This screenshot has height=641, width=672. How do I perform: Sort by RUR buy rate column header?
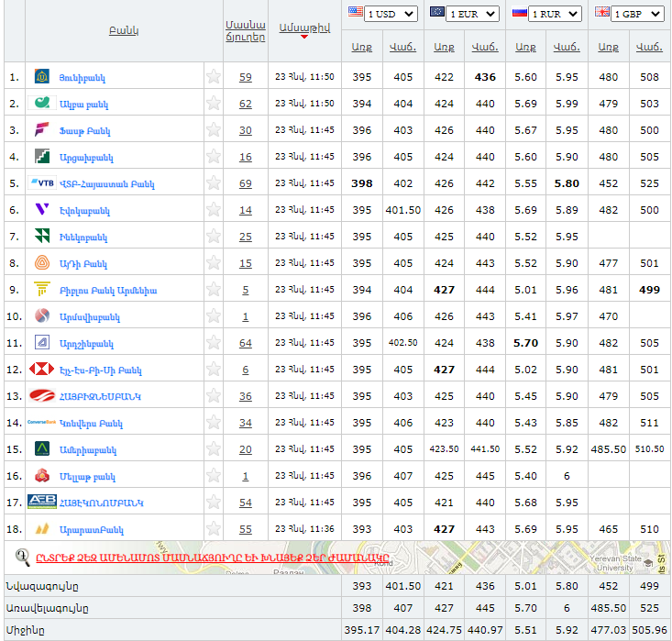pyautogui.click(x=526, y=47)
